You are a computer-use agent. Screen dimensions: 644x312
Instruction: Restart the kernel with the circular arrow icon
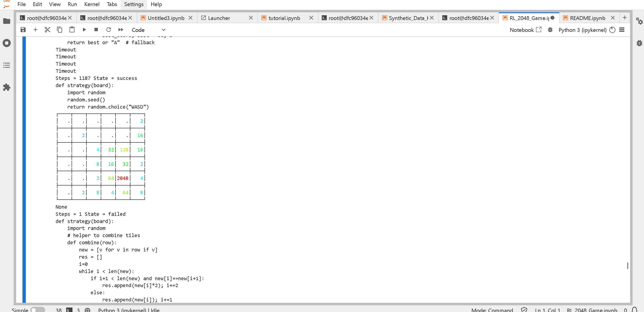tap(109, 30)
